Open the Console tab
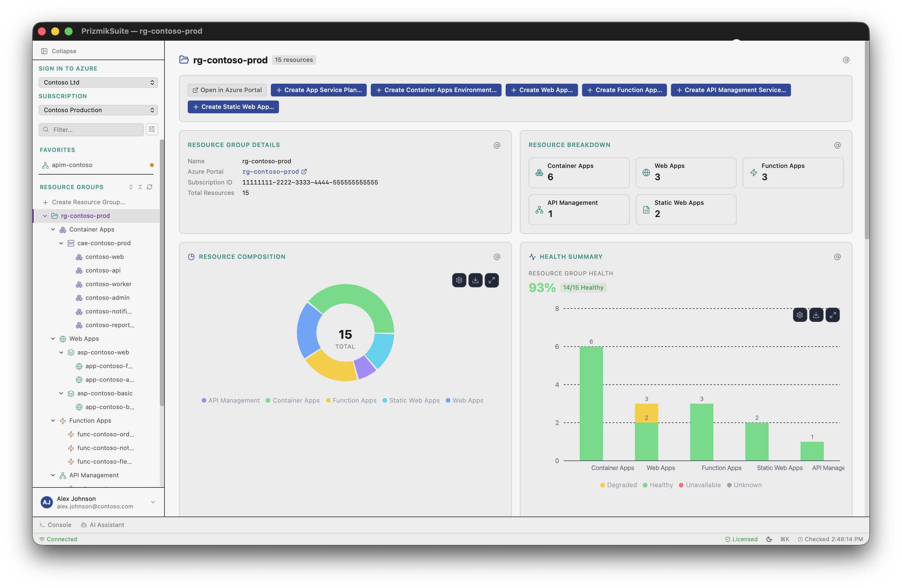 (55, 525)
